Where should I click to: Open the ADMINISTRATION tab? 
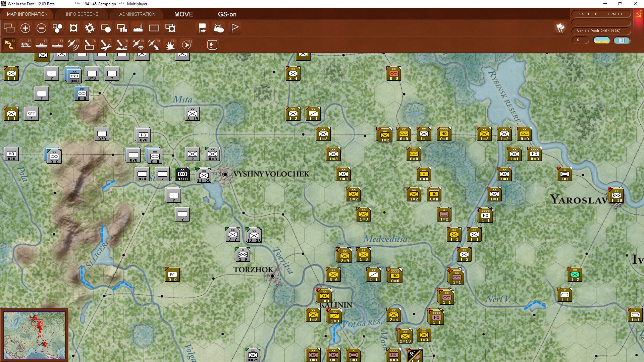[137, 14]
